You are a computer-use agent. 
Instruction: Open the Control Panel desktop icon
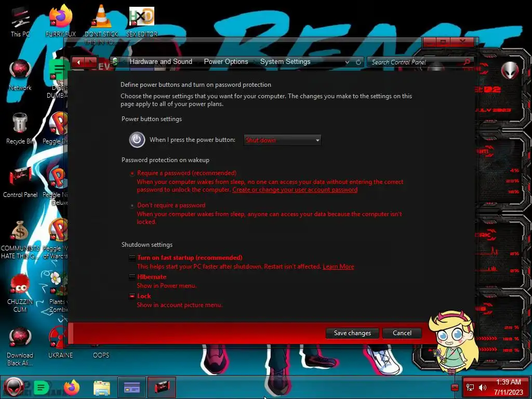click(x=20, y=182)
